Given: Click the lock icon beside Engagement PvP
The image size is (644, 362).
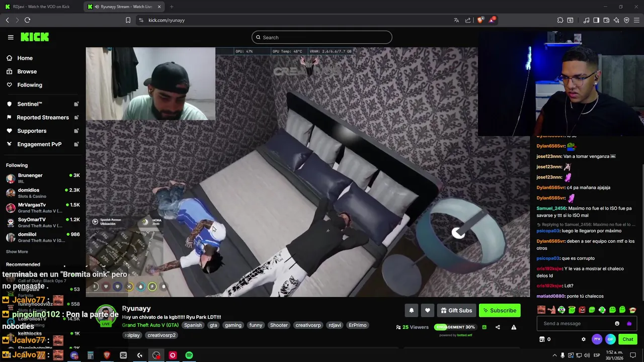Looking at the screenshot, I should (76, 144).
